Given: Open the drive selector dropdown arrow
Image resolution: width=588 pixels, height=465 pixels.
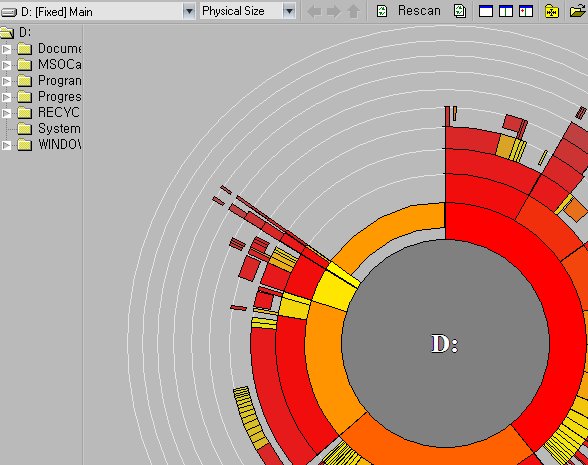Looking at the screenshot, I should tap(189, 12).
